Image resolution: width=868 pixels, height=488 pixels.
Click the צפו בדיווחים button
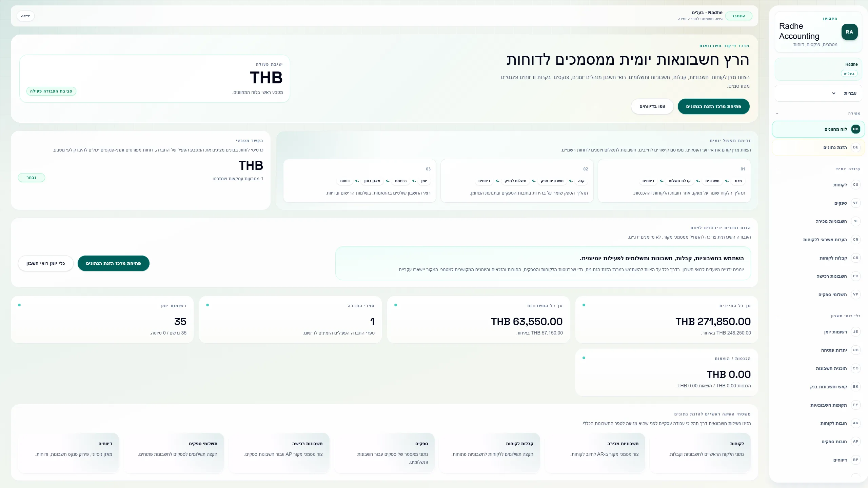(652, 106)
